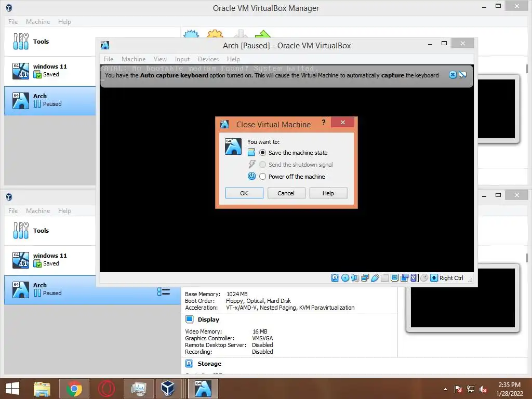The height and width of the screenshot is (399, 532).
Task: Click the audio speaker icon in VM status bar
Action: pos(355,278)
